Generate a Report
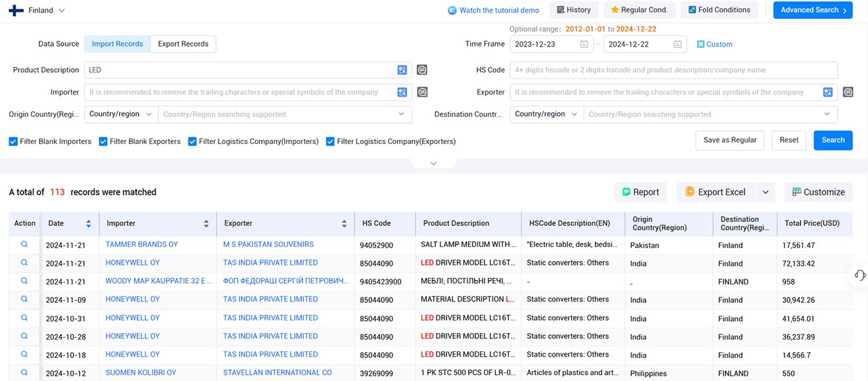The width and height of the screenshot is (868, 381). [641, 192]
